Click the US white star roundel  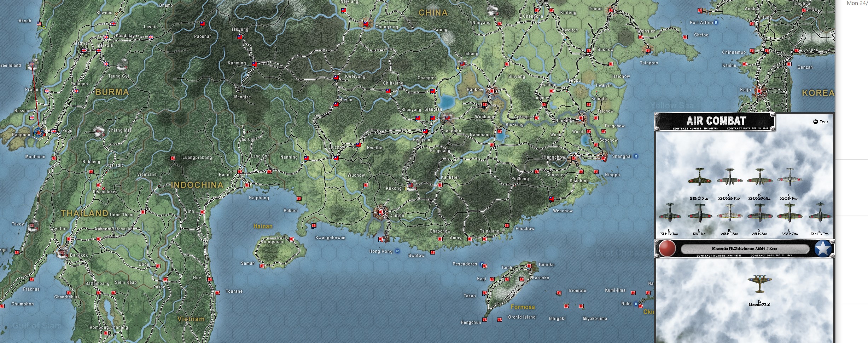pyautogui.click(x=823, y=248)
